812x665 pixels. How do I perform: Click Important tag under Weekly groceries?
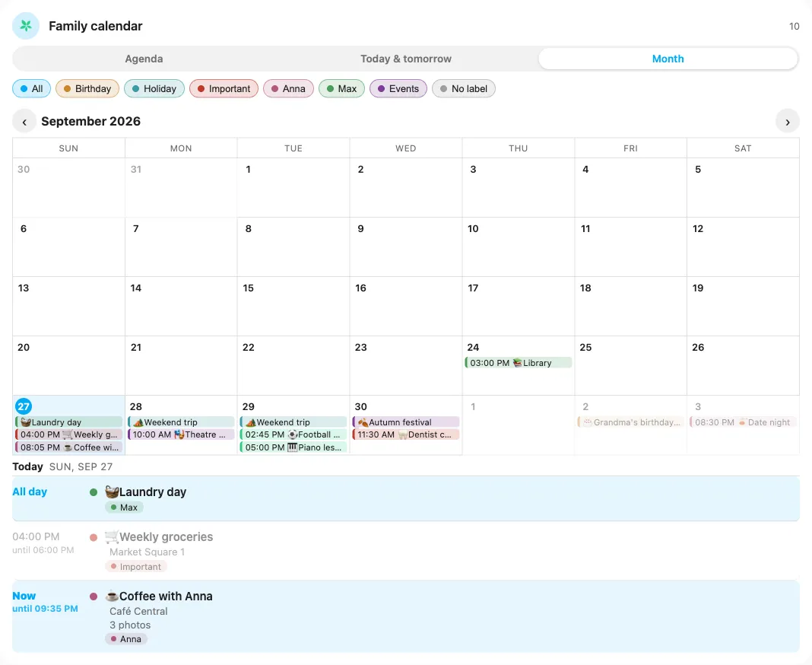(x=136, y=567)
